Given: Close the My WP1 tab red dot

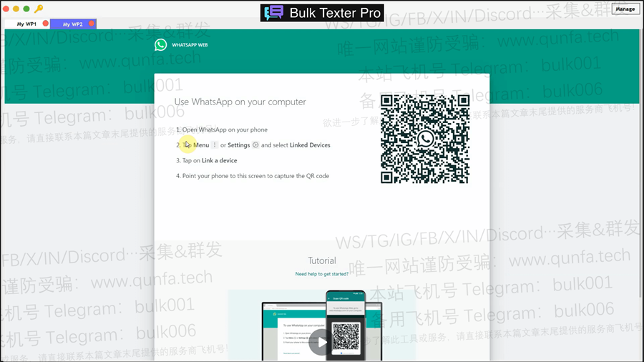Looking at the screenshot, I should tap(45, 24).
